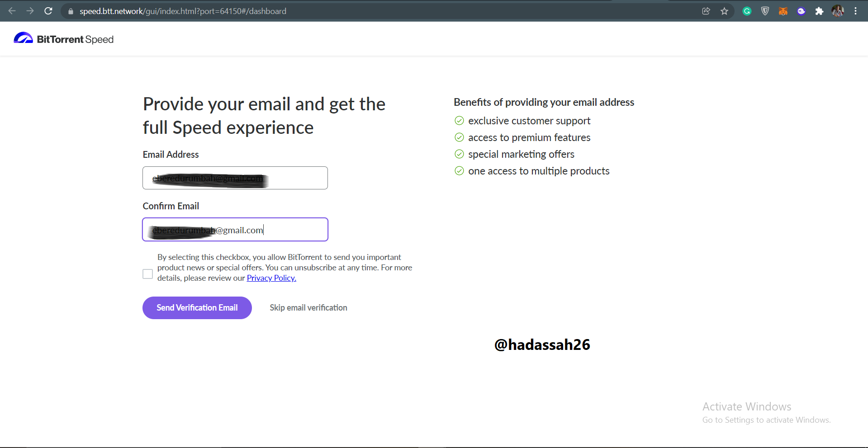Open the Grammarly extension icon

747,11
